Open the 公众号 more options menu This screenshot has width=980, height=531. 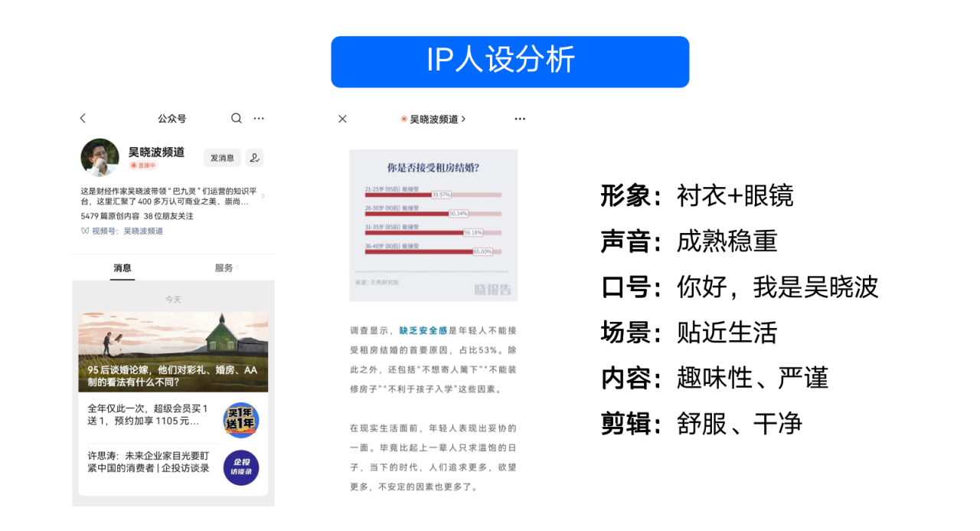pos(259,118)
